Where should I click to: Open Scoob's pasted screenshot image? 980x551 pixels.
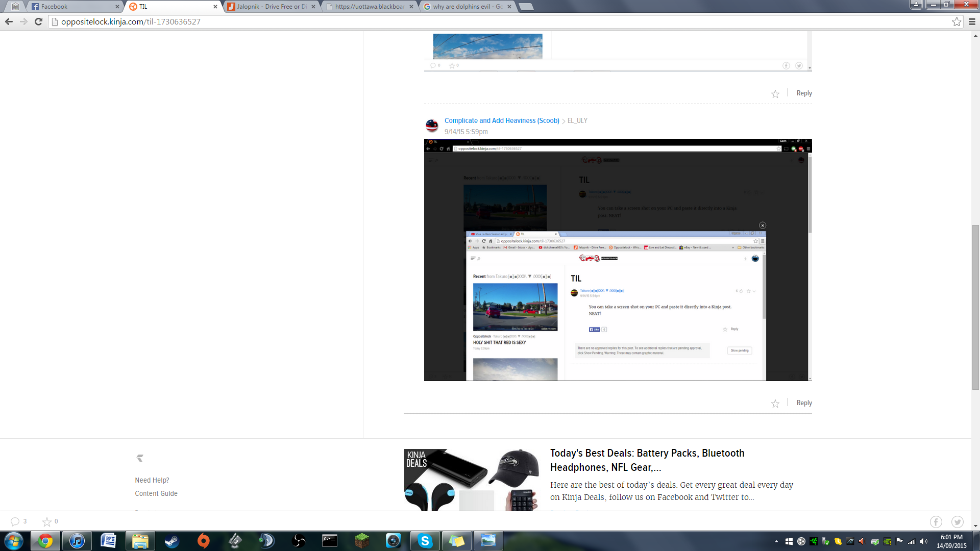[618, 260]
